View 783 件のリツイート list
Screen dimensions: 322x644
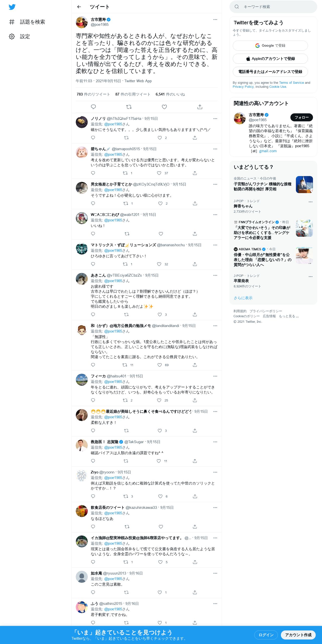93,94
